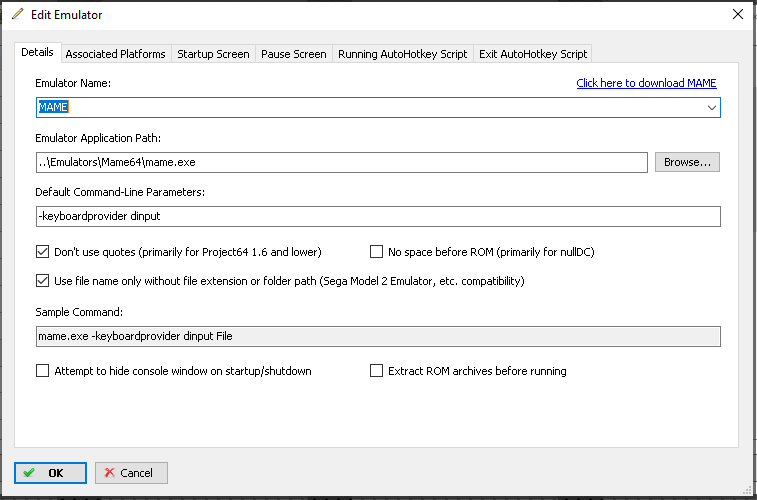
Task: Follow the Click here to download MAME link
Action: [646, 83]
